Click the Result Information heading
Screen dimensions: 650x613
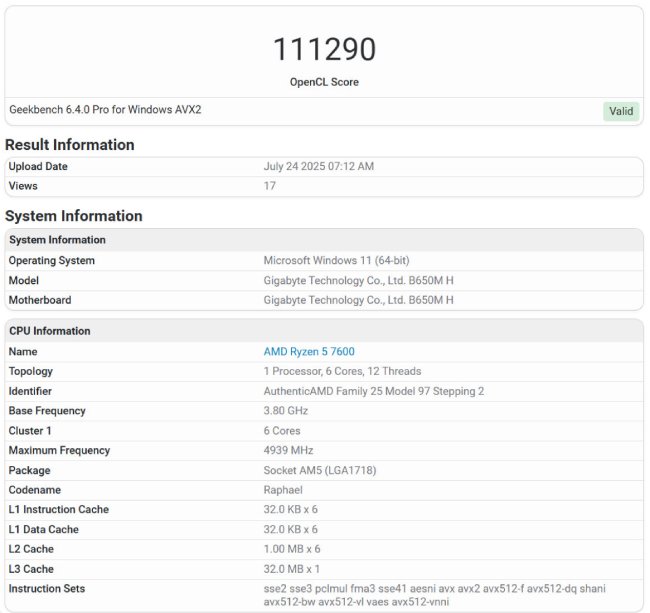coord(70,145)
